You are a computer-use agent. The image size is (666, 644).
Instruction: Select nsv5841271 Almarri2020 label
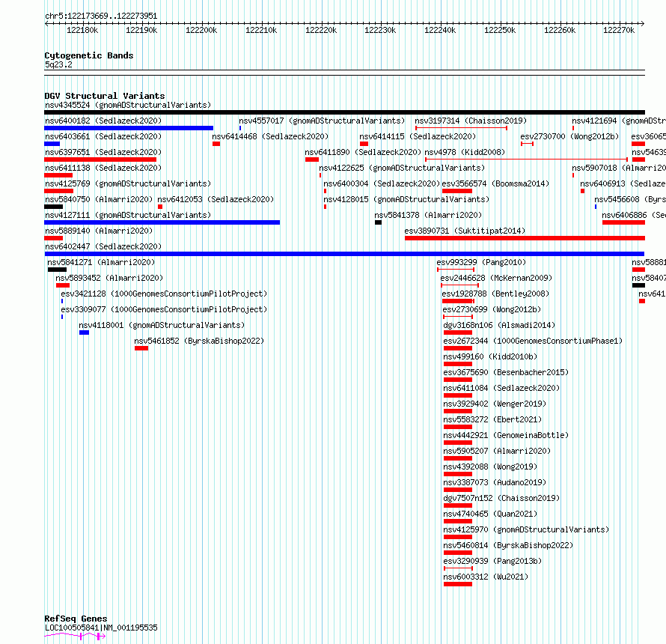click(101, 262)
